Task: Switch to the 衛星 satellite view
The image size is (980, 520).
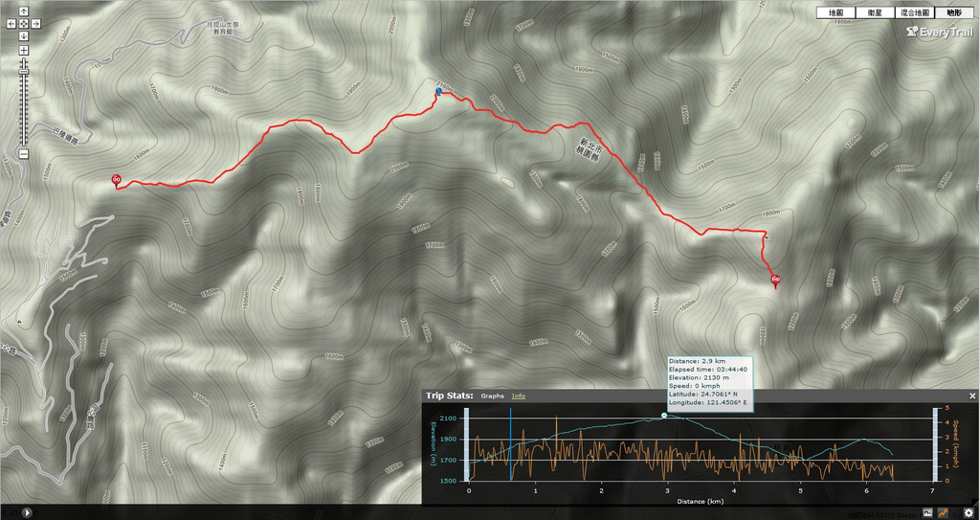Action: coord(875,12)
